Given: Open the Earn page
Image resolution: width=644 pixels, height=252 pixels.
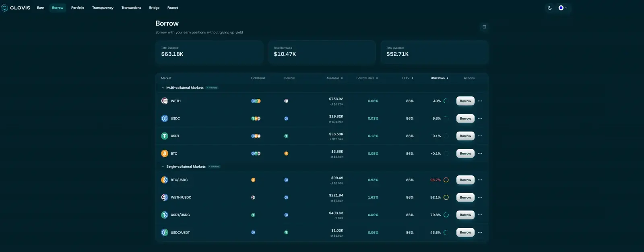Looking at the screenshot, I should [41, 8].
